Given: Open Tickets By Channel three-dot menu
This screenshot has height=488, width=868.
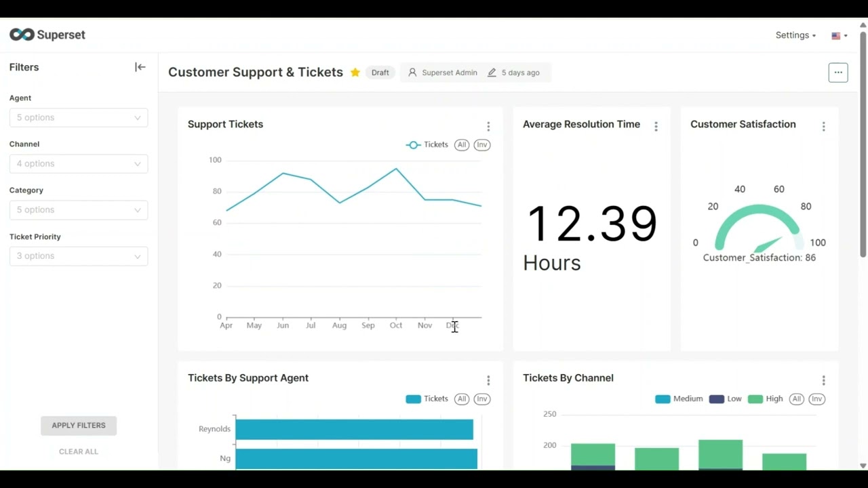Looking at the screenshot, I should tap(823, 381).
